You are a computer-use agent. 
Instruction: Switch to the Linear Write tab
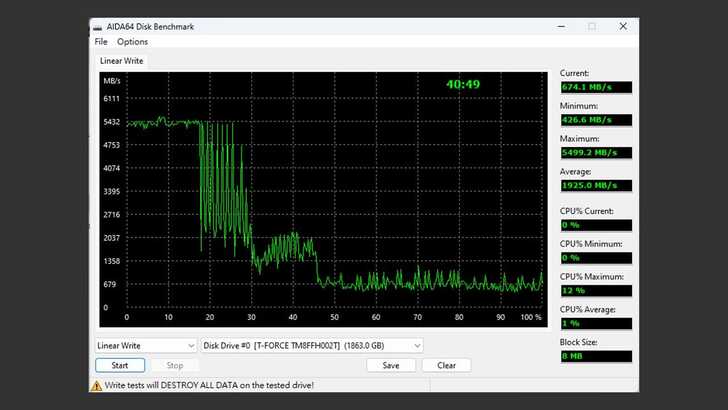(120, 62)
